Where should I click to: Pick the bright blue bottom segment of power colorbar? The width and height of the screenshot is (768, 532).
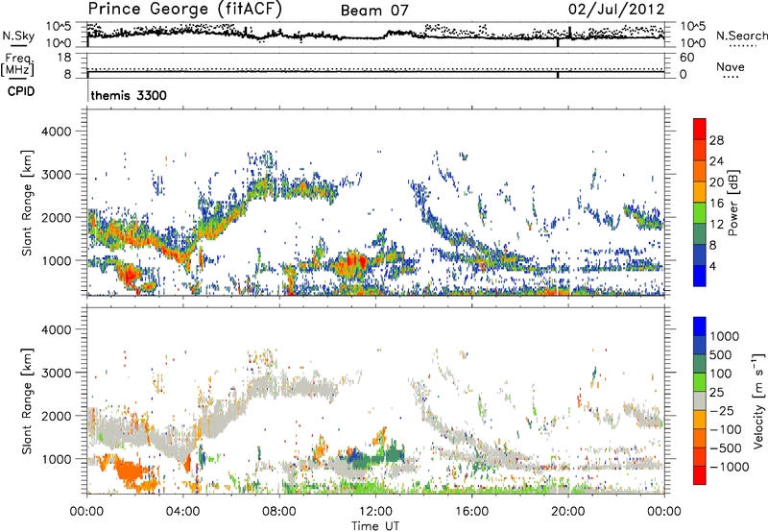[700, 276]
